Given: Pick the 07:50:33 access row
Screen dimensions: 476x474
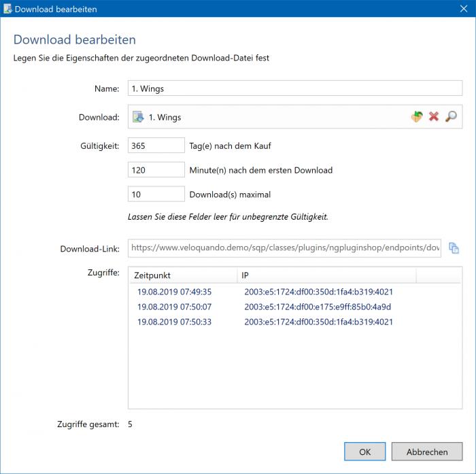Looking at the screenshot, I should pyautogui.click(x=174, y=322).
